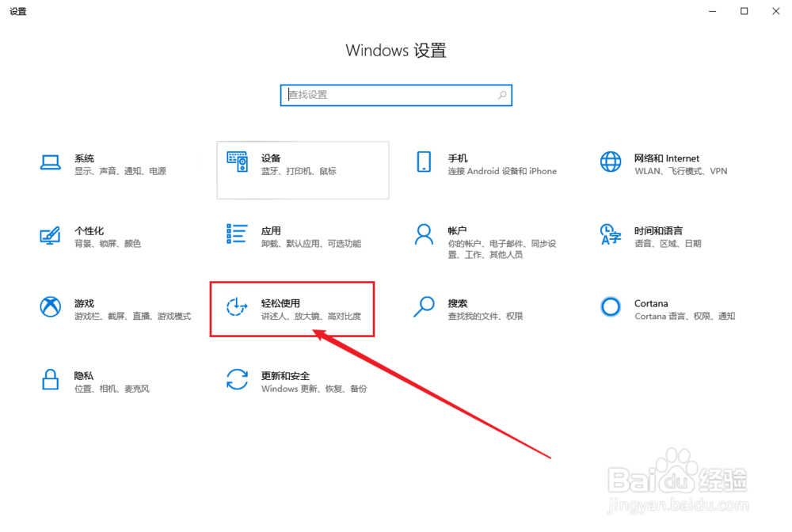
Task: Select the 个性化 paintbrush icon
Action: coord(50,234)
